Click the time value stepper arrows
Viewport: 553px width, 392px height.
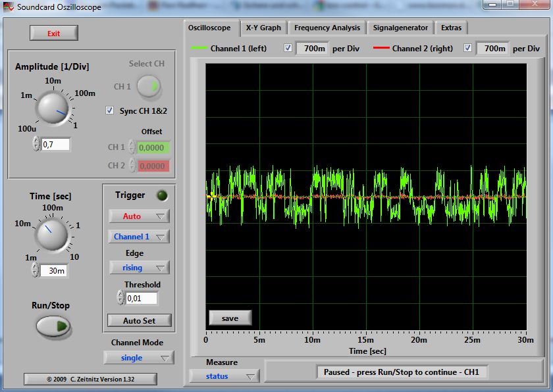[x=36, y=270]
